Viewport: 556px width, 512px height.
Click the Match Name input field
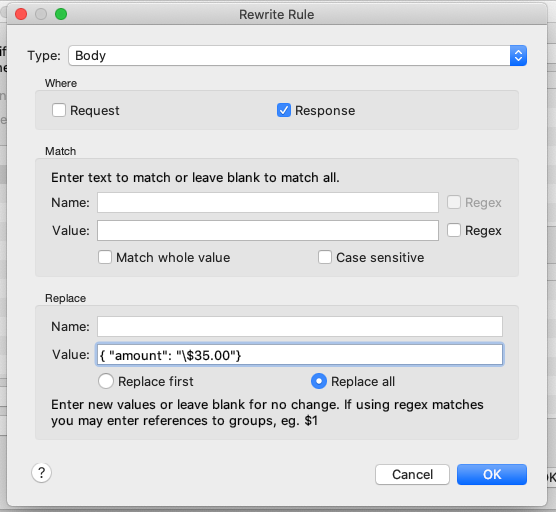(268, 202)
